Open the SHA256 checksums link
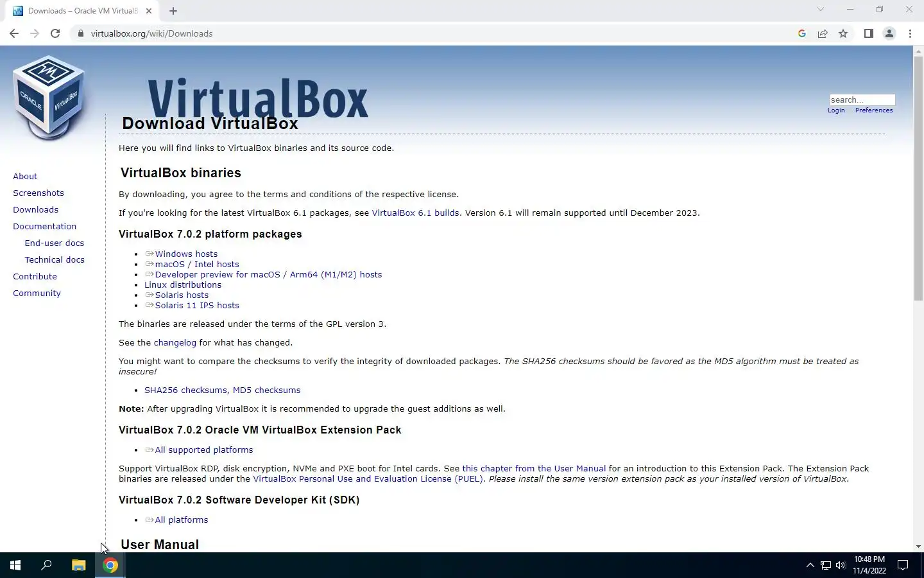924x578 pixels. [185, 390]
